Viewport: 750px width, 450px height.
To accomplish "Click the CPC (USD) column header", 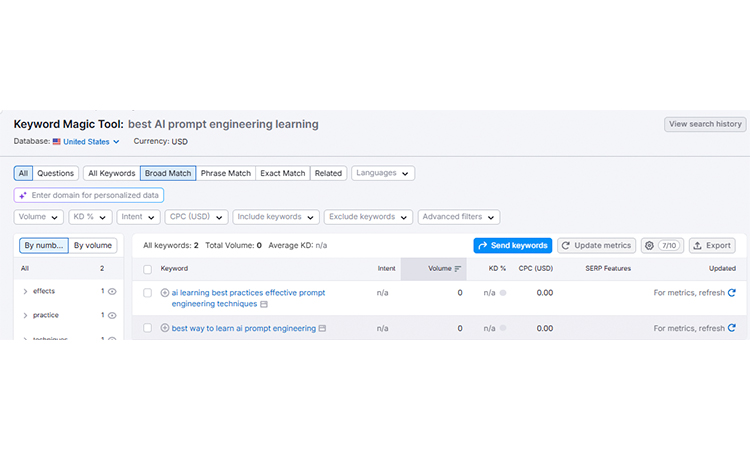I will pos(536,269).
